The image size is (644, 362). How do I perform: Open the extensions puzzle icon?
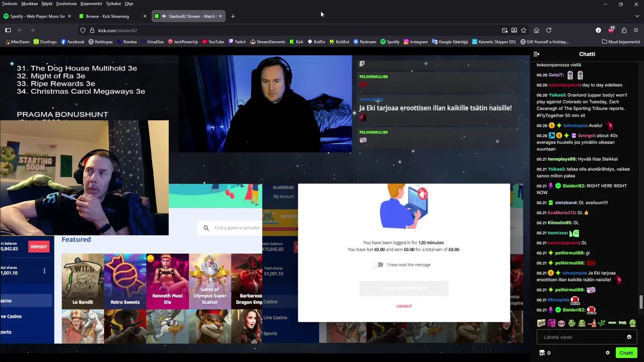624,30
